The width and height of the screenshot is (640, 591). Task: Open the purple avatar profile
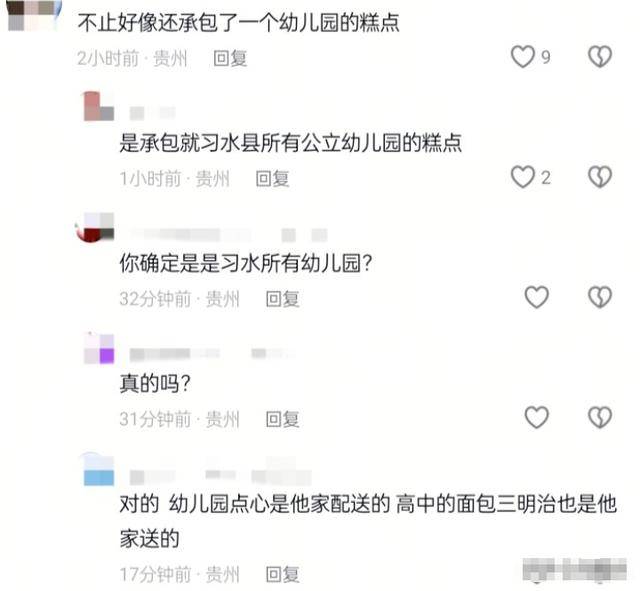coord(99,348)
